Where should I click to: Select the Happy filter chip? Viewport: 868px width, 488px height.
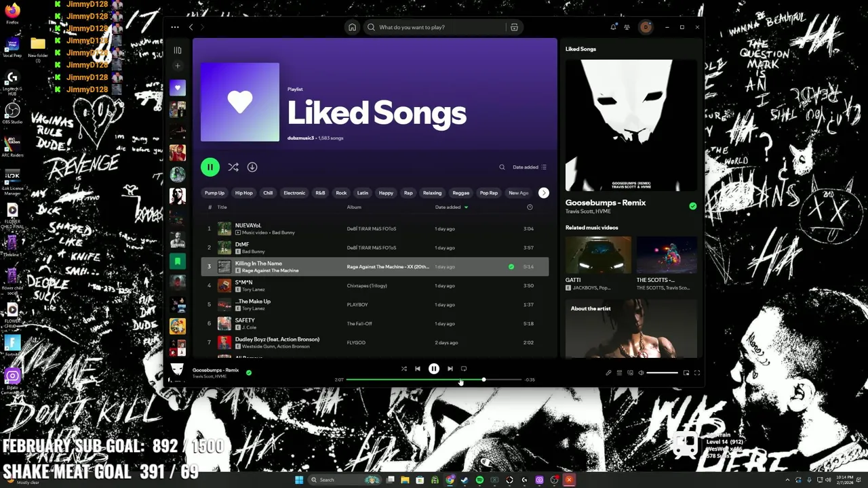click(386, 193)
